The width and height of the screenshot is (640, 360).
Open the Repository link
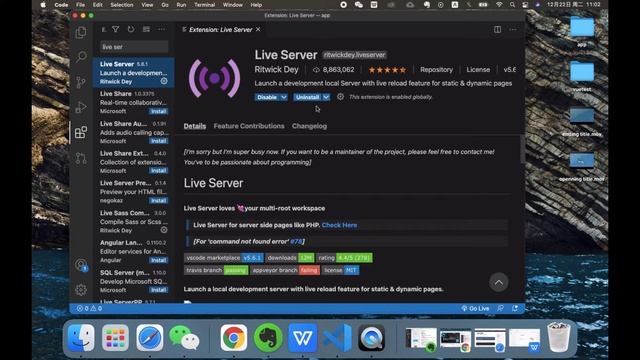pyautogui.click(x=436, y=70)
